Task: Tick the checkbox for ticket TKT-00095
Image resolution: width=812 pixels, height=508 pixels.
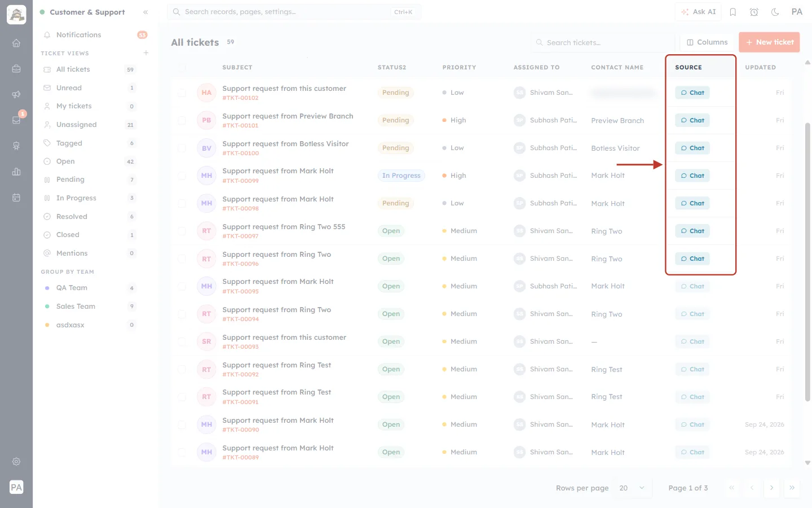Action: (182, 286)
